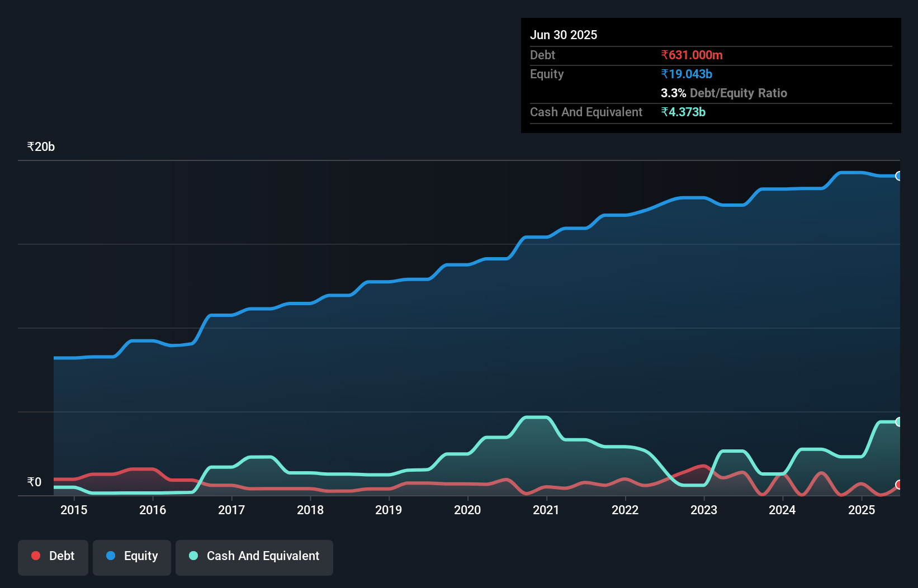Click the blue Equity legend dot

(110, 556)
